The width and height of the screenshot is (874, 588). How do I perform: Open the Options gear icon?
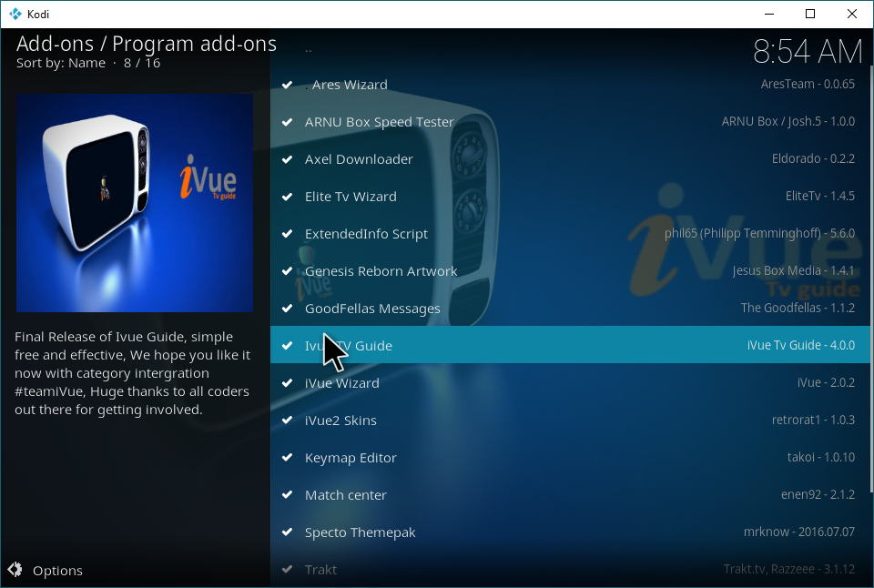[x=15, y=569]
